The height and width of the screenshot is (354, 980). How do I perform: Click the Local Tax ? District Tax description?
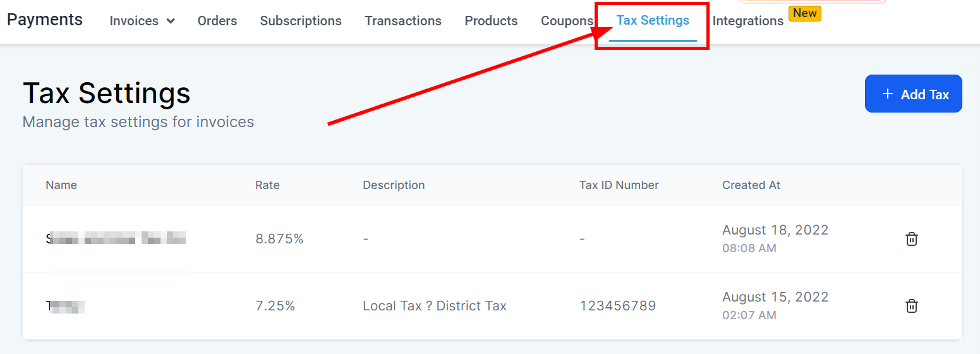[x=435, y=306]
